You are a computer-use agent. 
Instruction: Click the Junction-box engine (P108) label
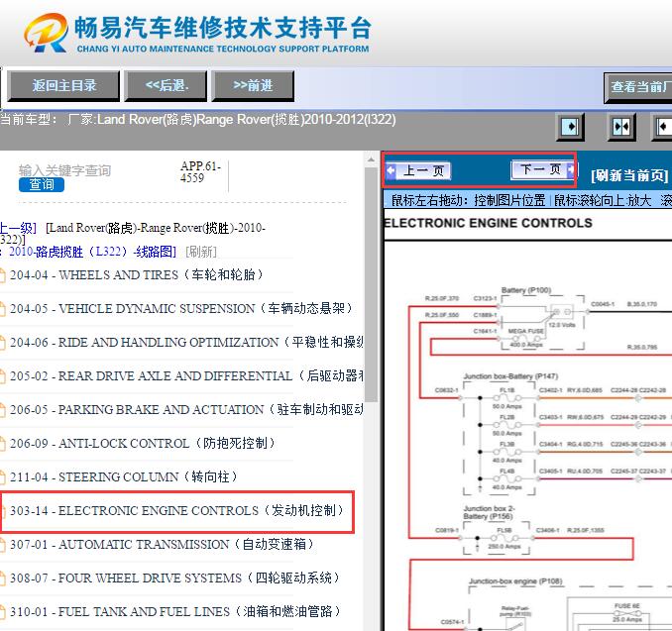point(515,581)
